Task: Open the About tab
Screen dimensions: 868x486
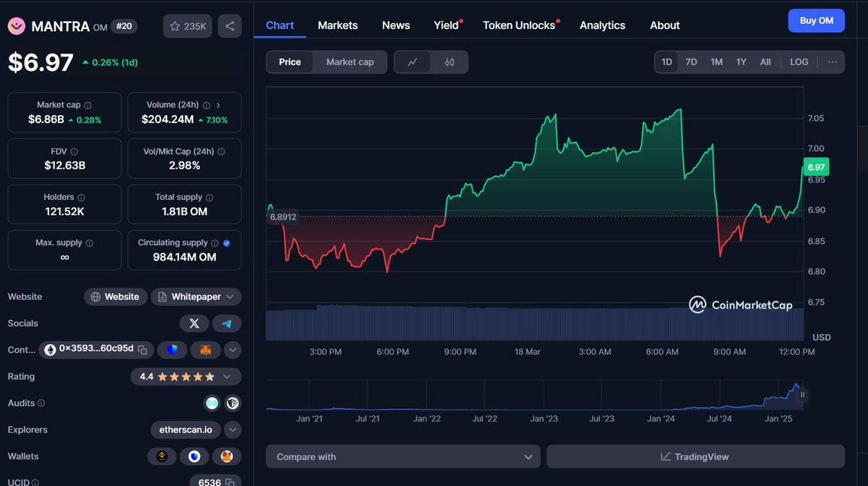Action: pyautogui.click(x=665, y=25)
